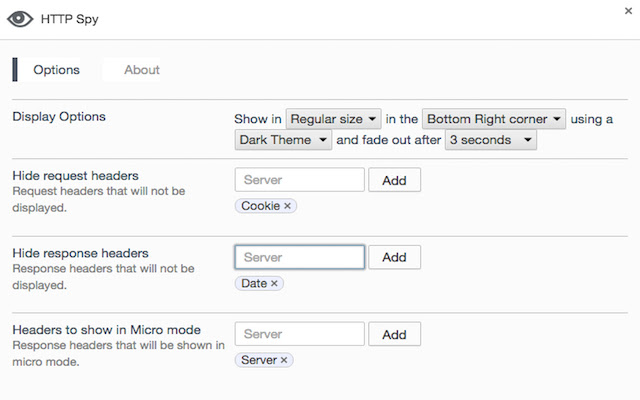Remove the Cookie tag with its x icon
Image resolution: width=640 pixels, height=400 pixels.
pyautogui.click(x=288, y=206)
